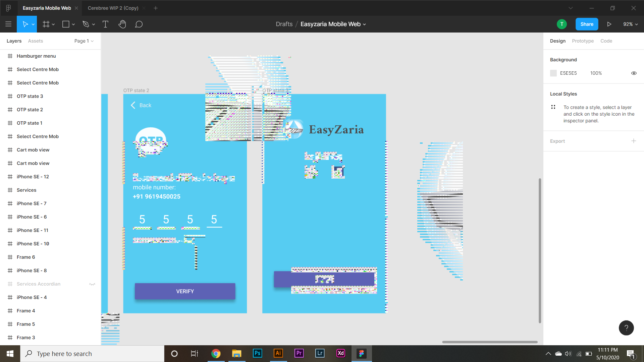Click the Share button

tap(587, 24)
